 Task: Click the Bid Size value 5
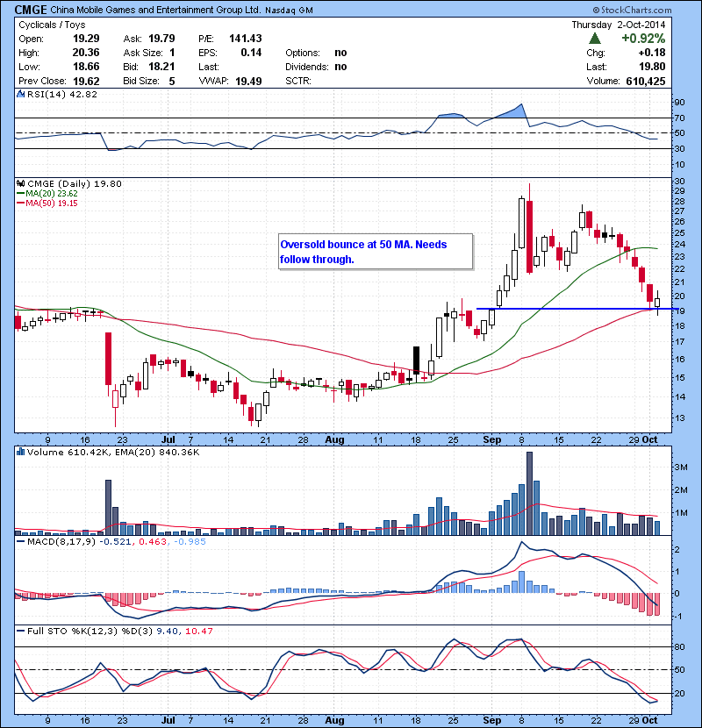172,82
